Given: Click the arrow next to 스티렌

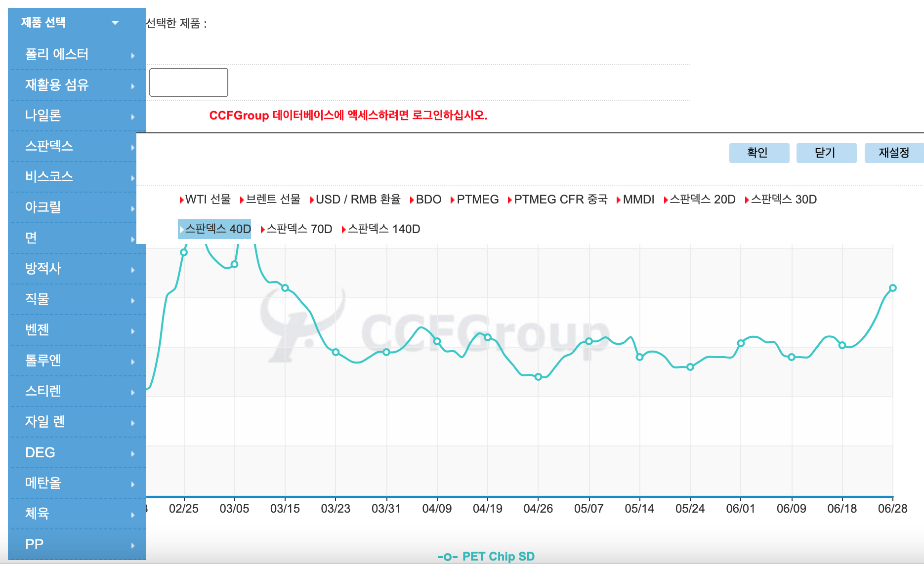Looking at the screenshot, I should [133, 393].
